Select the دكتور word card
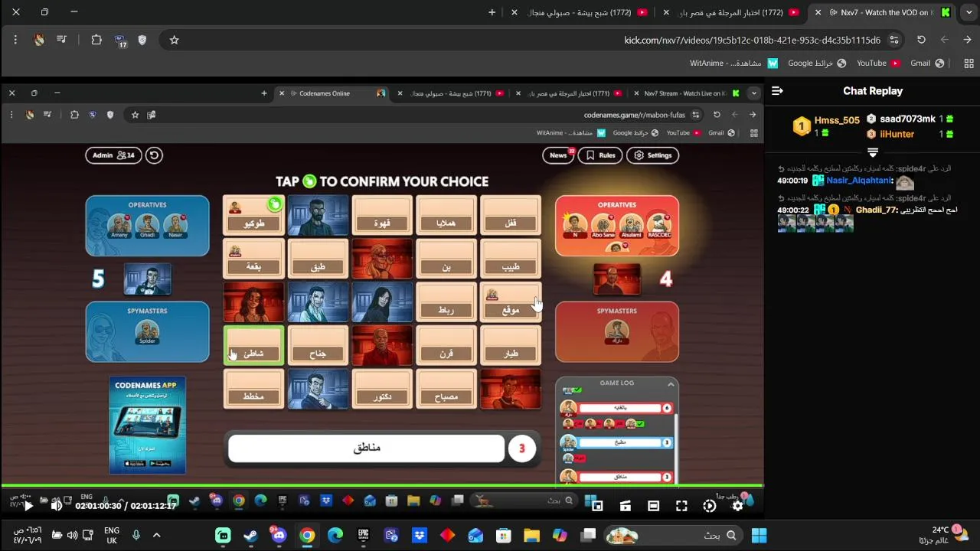The width and height of the screenshot is (980, 551). coord(382,389)
